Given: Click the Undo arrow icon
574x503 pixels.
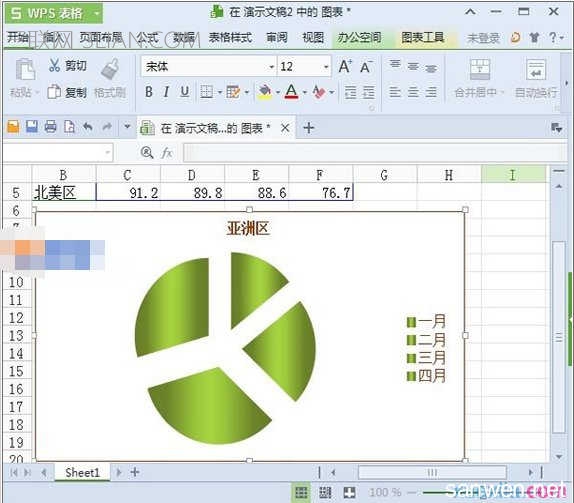Looking at the screenshot, I should click(88, 127).
